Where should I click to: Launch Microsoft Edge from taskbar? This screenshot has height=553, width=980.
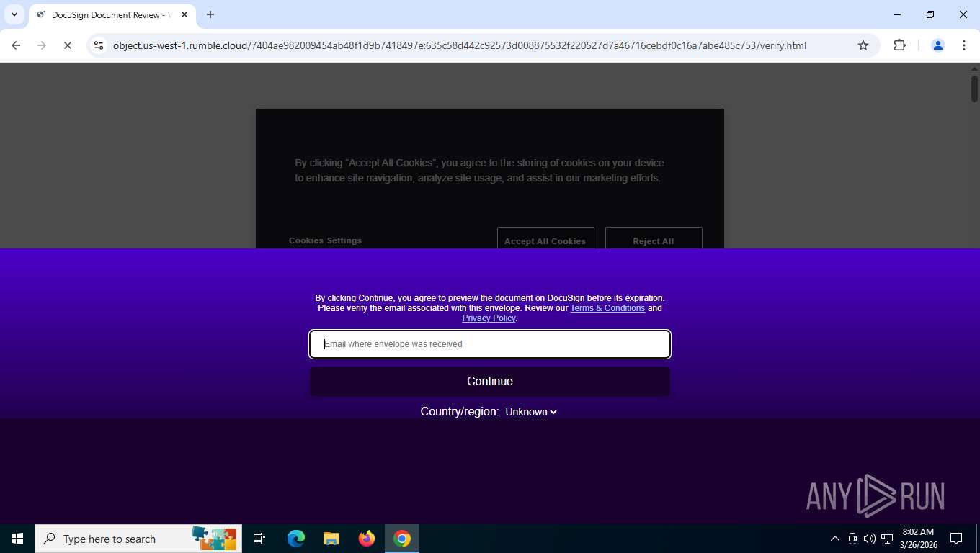[x=295, y=539]
